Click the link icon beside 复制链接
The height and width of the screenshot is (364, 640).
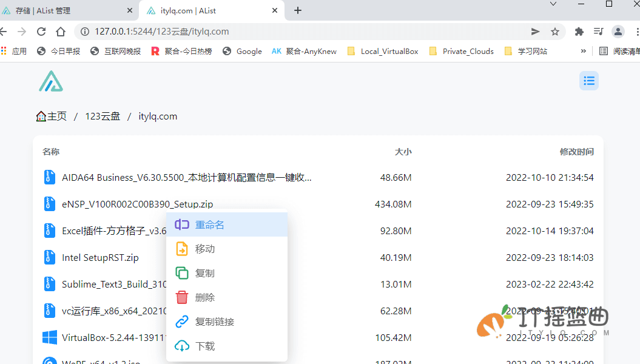tap(181, 322)
